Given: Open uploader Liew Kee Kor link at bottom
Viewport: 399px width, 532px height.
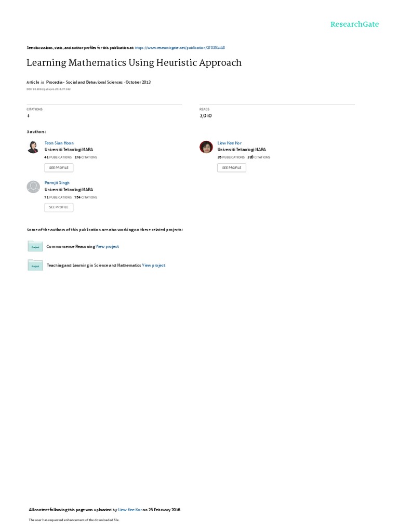Looking at the screenshot, I should click(130, 510).
